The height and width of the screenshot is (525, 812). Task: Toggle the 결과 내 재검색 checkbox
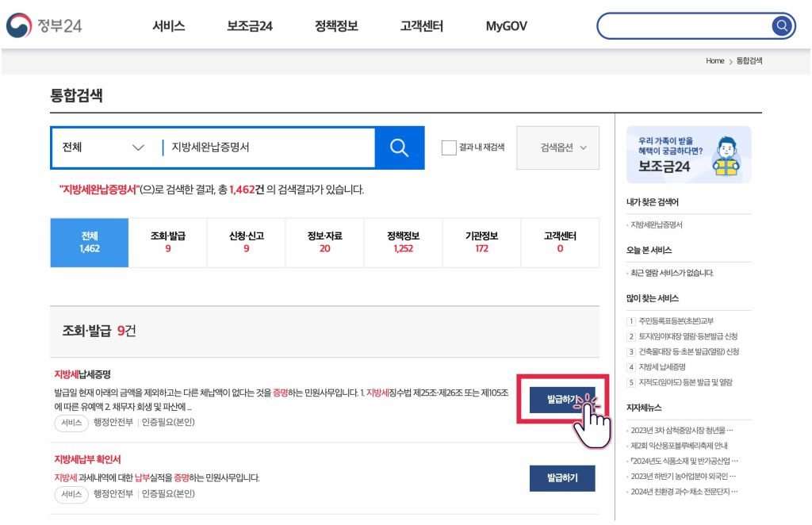[x=449, y=148]
